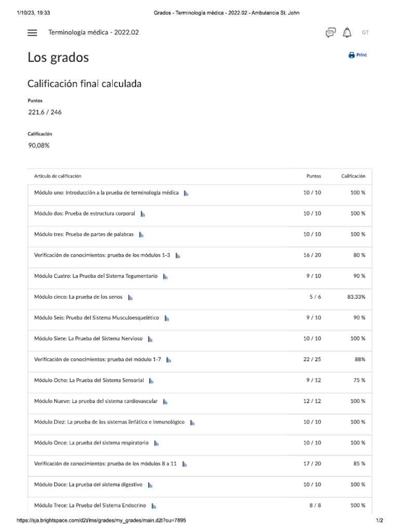
Task: Show stats icon for Módulo Cuatro Tegumentario
Action: [x=165, y=277]
